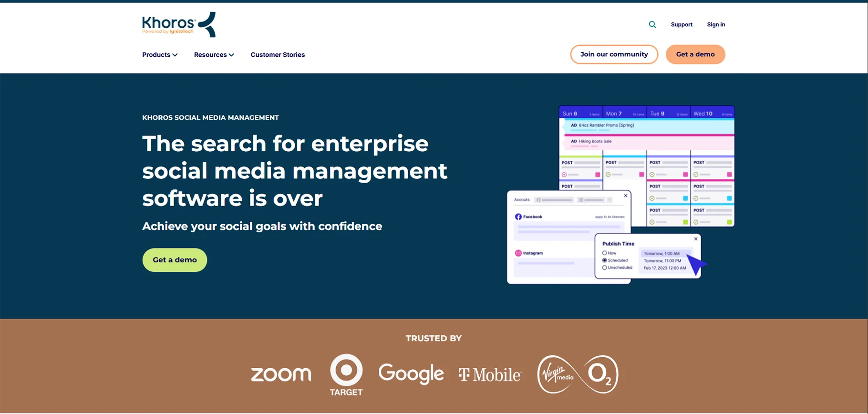Click the Join our community button
The height and width of the screenshot is (414, 868).
click(x=614, y=54)
